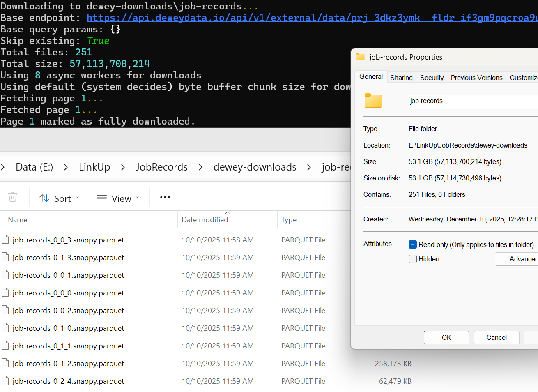Click the folder name field in Properties
The image size is (538, 392).
(x=473, y=101)
